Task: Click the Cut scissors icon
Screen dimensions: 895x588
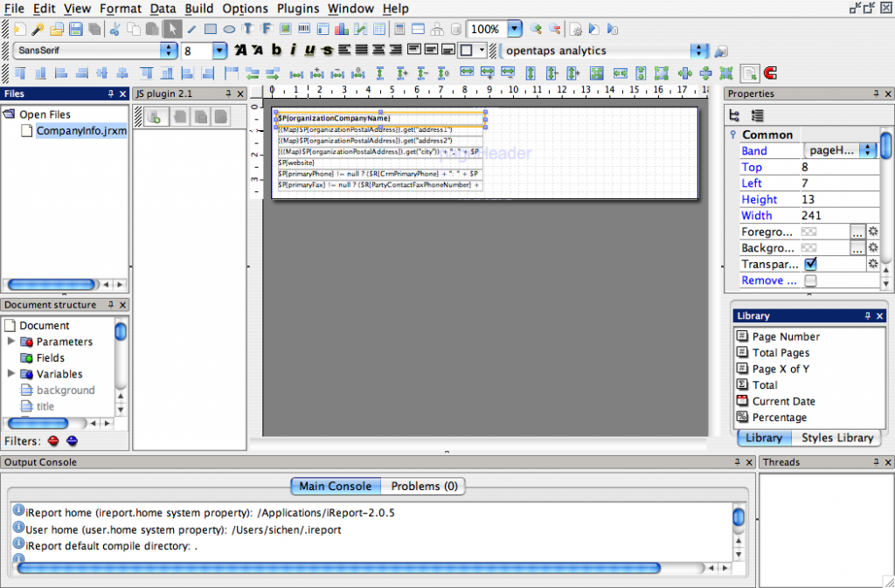Action: click(x=114, y=28)
